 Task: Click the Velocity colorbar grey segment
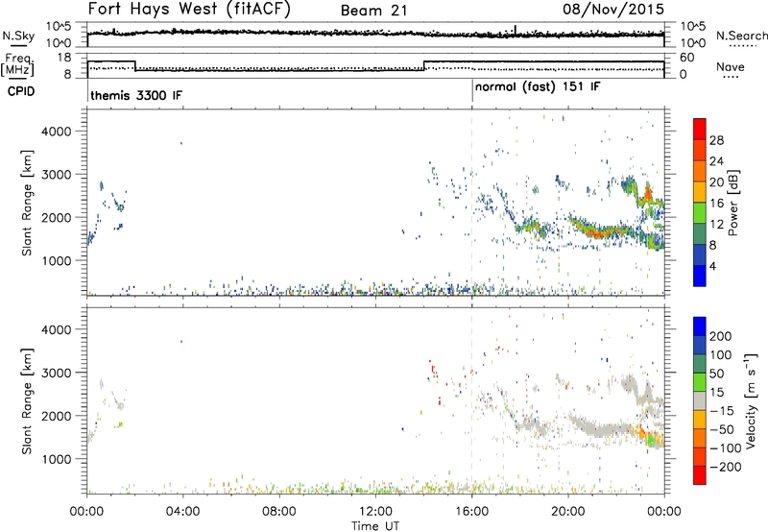700,400
